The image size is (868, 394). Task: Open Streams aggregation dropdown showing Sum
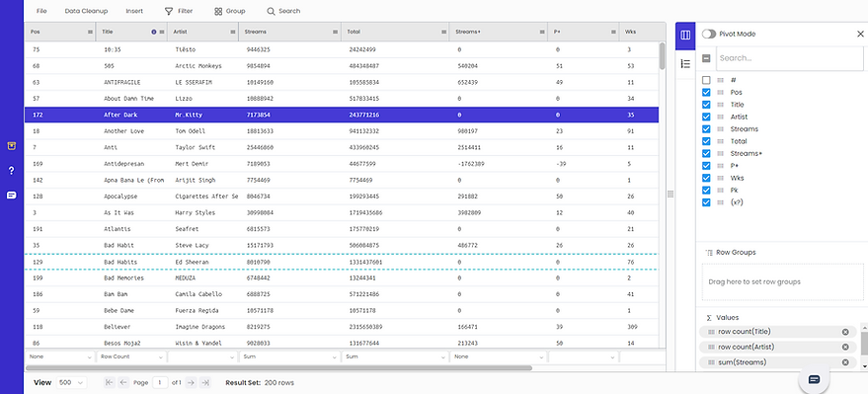[x=290, y=356]
